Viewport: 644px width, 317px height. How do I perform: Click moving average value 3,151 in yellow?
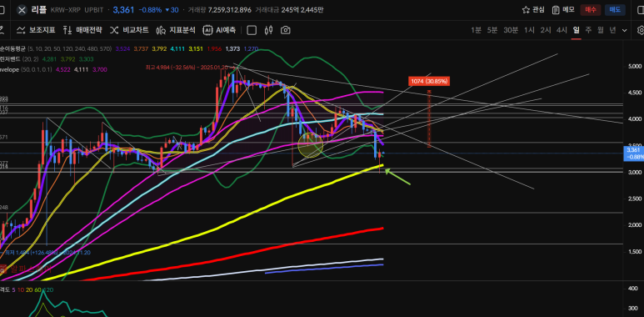pyautogui.click(x=196, y=48)
